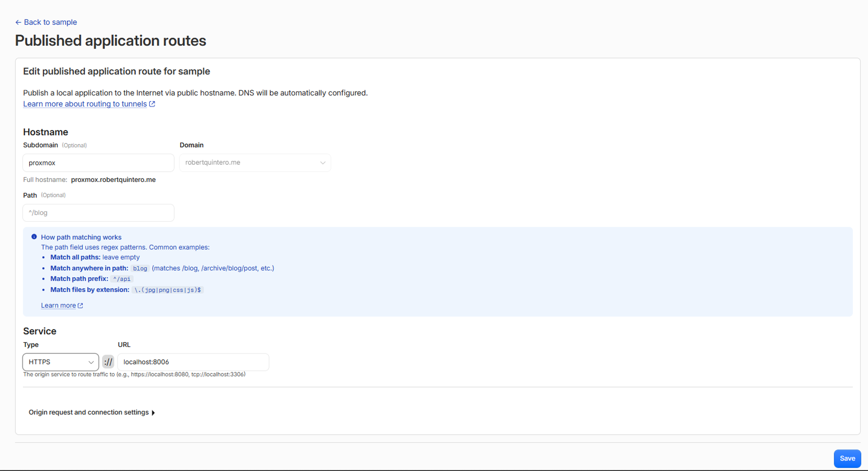Save the published application route
This screenshot has height=471, width=868.
(x=847, y=459)
